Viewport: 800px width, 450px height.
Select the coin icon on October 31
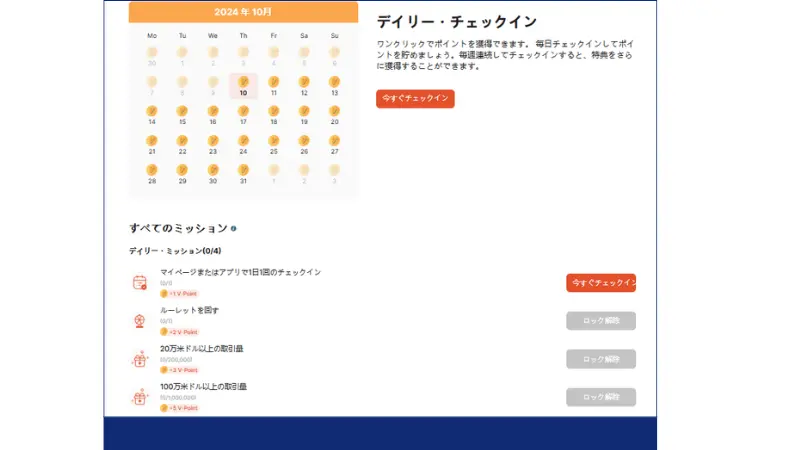pos(243,170)
